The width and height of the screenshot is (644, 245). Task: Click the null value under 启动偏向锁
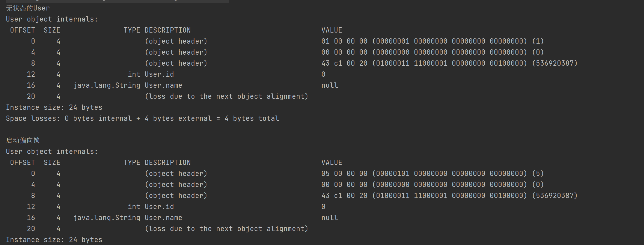[x=329, y=218]
